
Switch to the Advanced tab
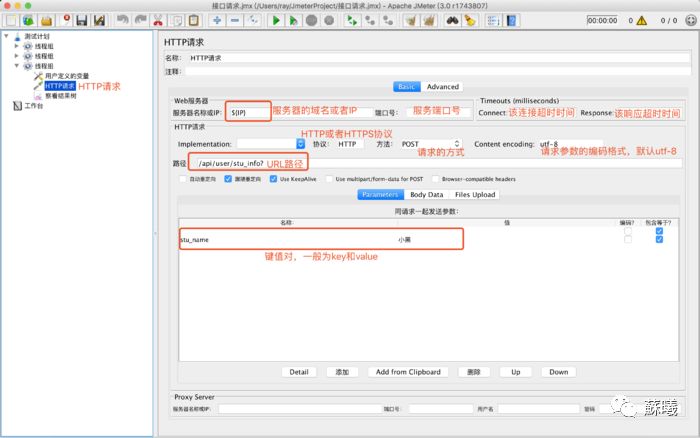point(442,87)
